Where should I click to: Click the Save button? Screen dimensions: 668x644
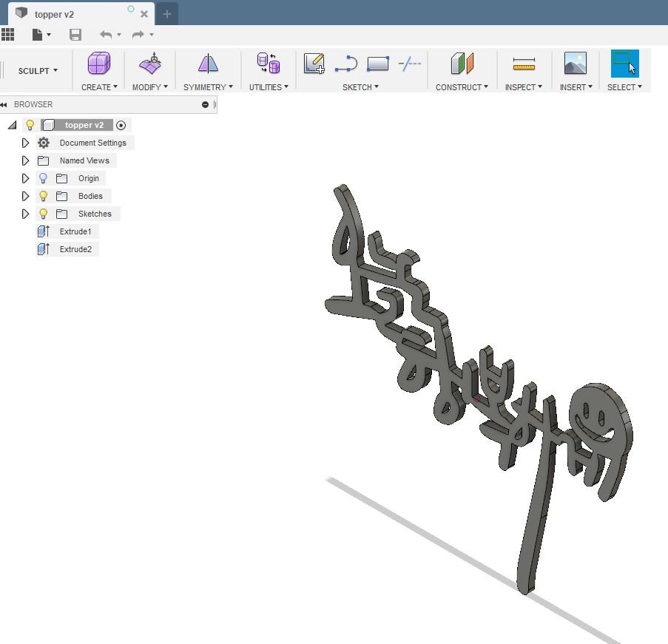point(75,35)
